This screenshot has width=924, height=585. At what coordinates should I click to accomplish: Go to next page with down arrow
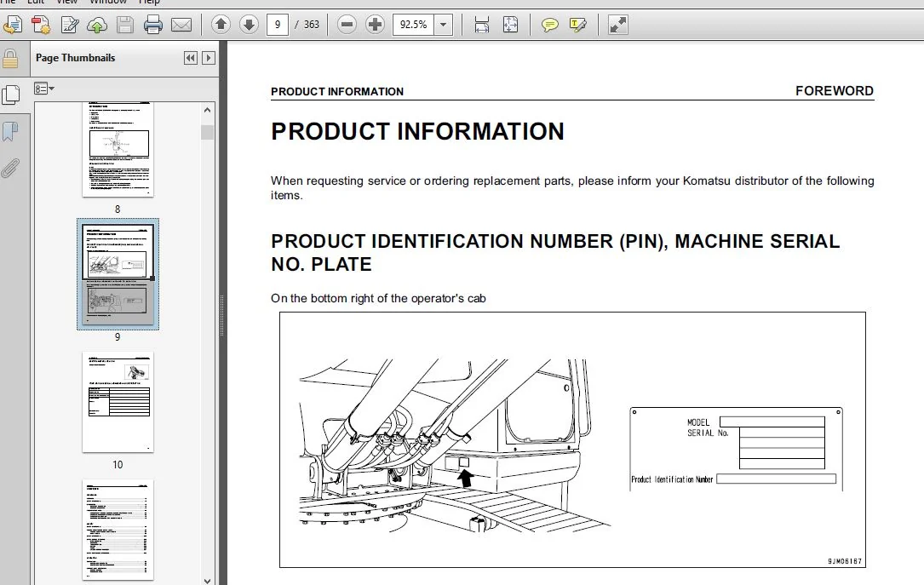(x=250, y=24)
